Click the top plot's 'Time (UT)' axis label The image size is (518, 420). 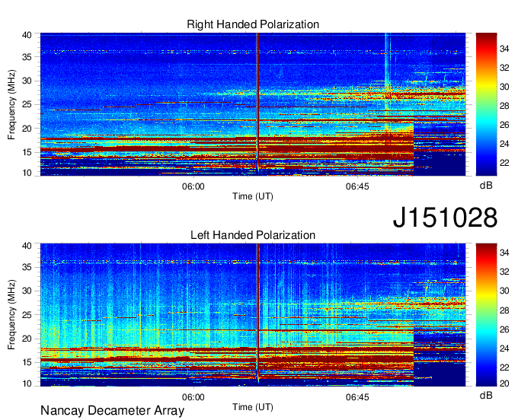(x=253, y=196)
